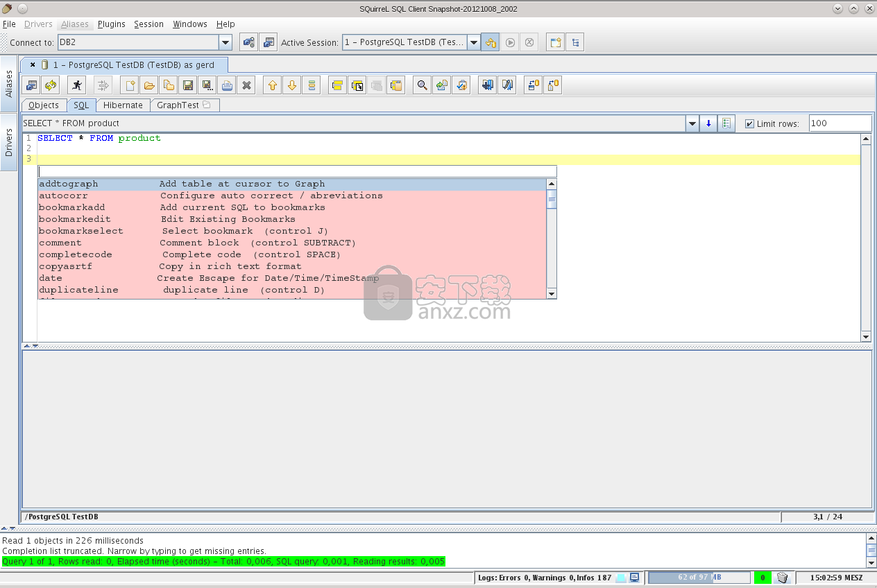Image resolution: width=877 pixels, height=588 pixels.
Task: Click the Save floppy disk icon
Action: coord(187,85)
